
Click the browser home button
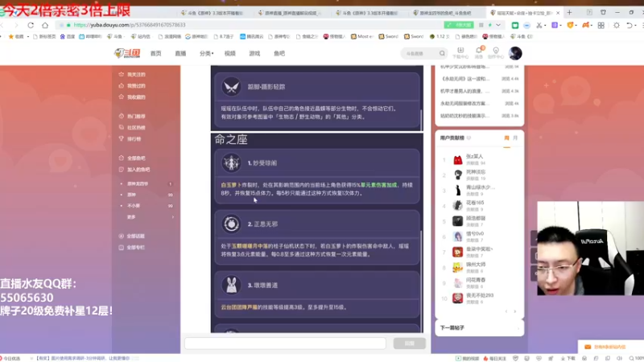(x=45, y=25)
